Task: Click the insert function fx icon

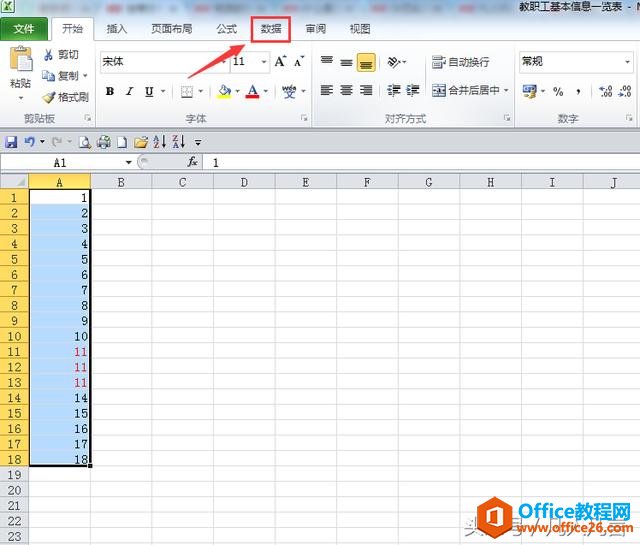Action: 193,162
